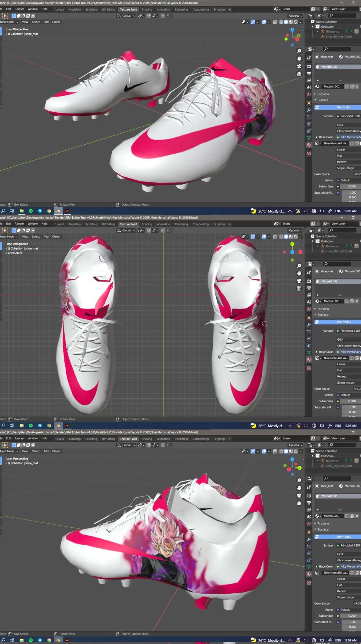This screenshot has height=644, width=361.
Task: Click zoom view icon in 12:03 AM window
Action: pyautogui.click(x=299, y=51)
